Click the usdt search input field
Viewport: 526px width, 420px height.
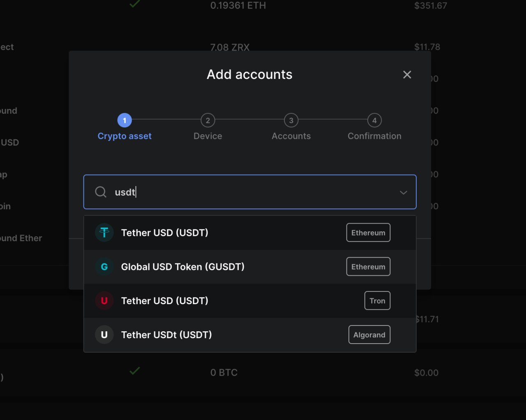pyautogui.click(x=250, y=192)
